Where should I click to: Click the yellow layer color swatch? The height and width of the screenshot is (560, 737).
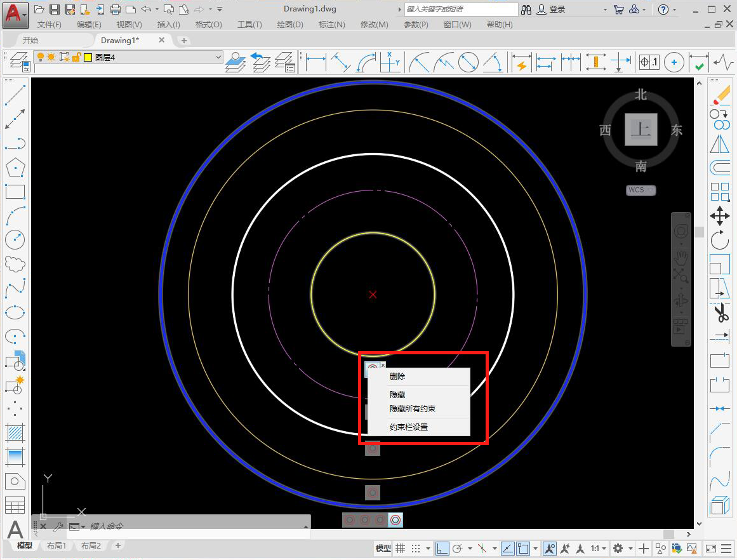coord(88,57)
